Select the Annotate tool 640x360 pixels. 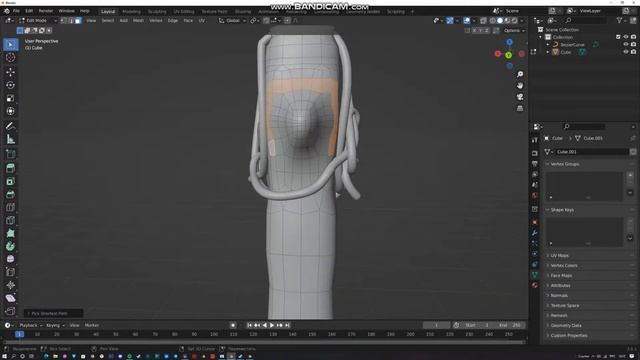click(11, 126)
